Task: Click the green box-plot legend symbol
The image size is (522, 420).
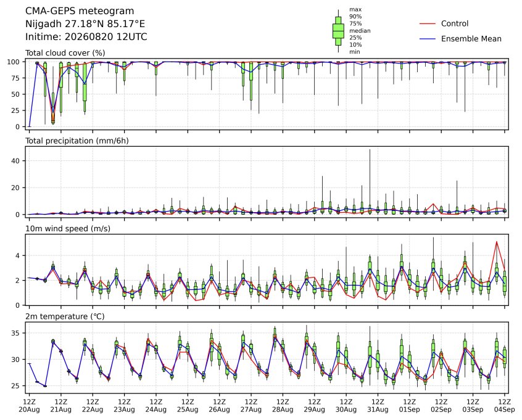Action: point(338,31)
